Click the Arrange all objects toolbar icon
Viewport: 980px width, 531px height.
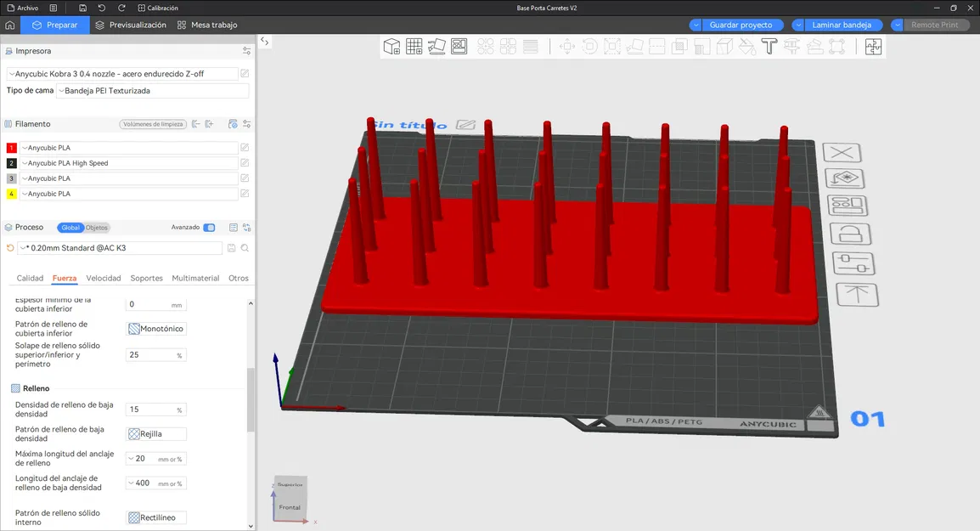pyautogui.click(x=459, y=46)
